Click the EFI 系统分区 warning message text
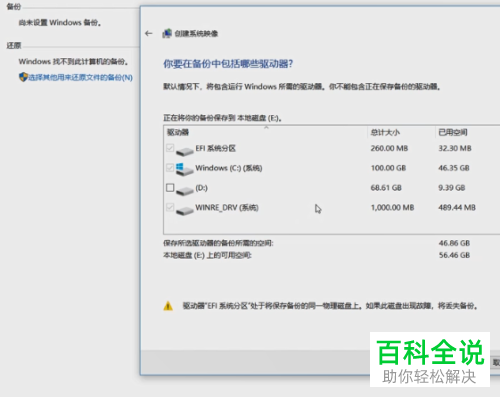 330,306
